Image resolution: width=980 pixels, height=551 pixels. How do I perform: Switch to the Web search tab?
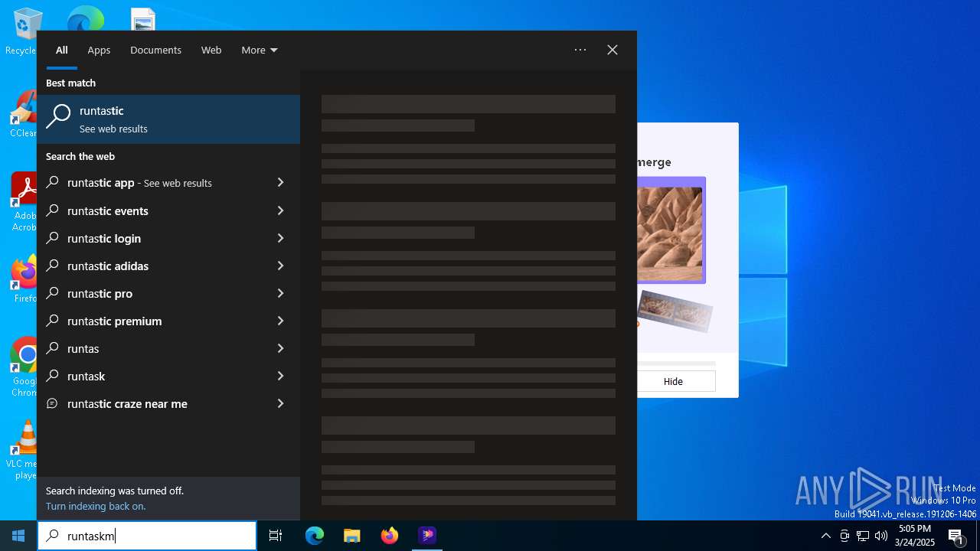coord(211,51)
